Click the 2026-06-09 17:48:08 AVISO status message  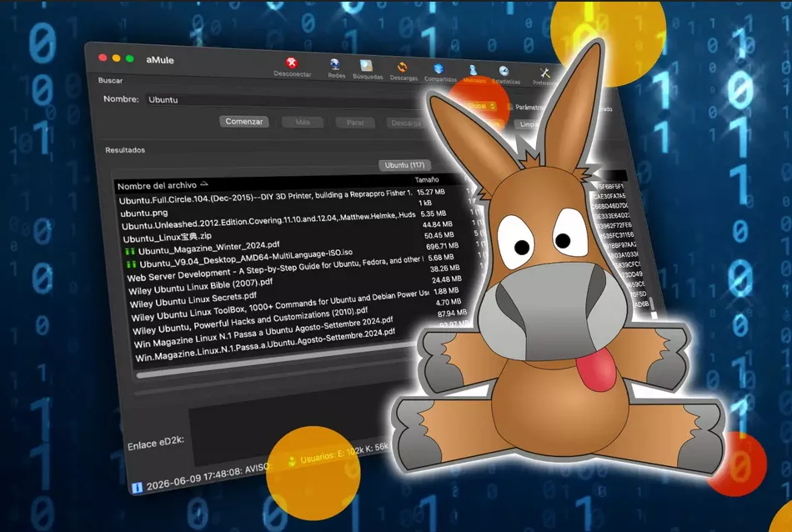pos(209,477)
